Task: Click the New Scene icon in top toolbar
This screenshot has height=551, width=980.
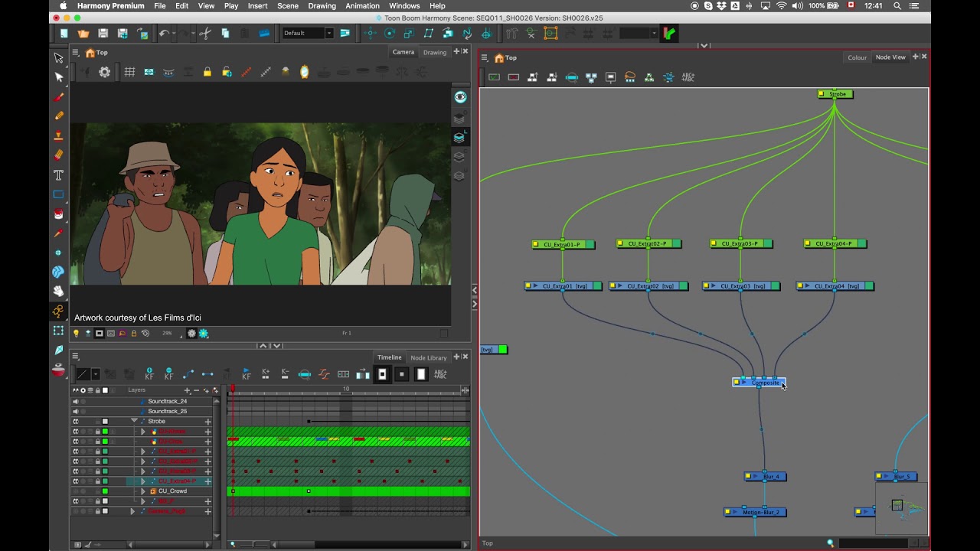Action: click(x=64, y=34)
